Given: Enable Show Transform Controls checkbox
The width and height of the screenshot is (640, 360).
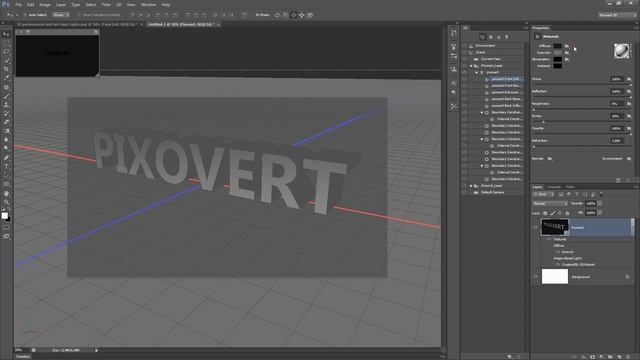Looking at the screenshot, I should [79, 15].
